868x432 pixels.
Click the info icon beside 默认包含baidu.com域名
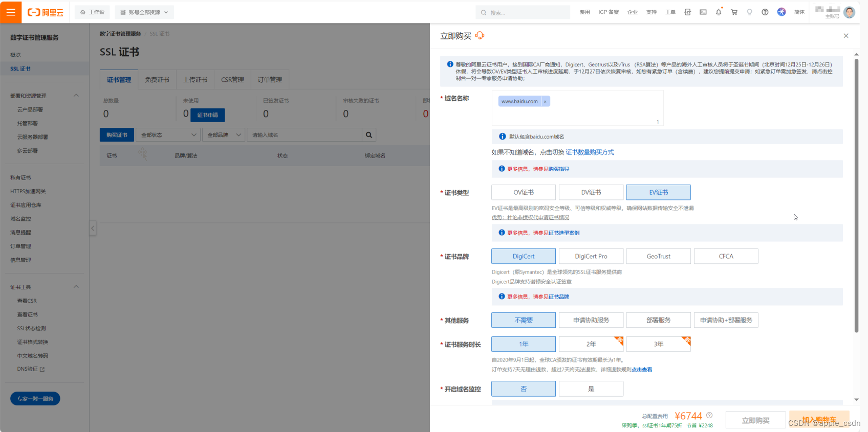click(502, 137)
